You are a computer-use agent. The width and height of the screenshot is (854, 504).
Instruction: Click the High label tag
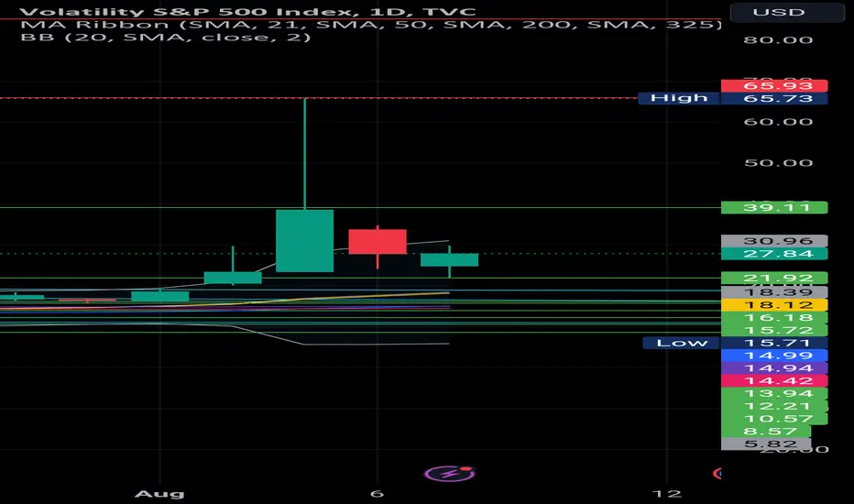coord(679,98)
